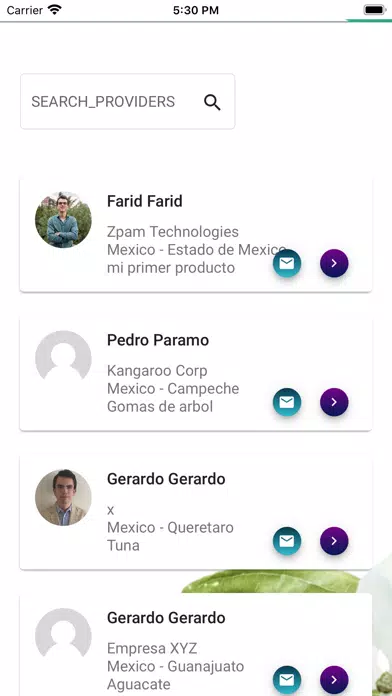
Task: Select the Zpam Technologies company text
Action: (173, 232)
